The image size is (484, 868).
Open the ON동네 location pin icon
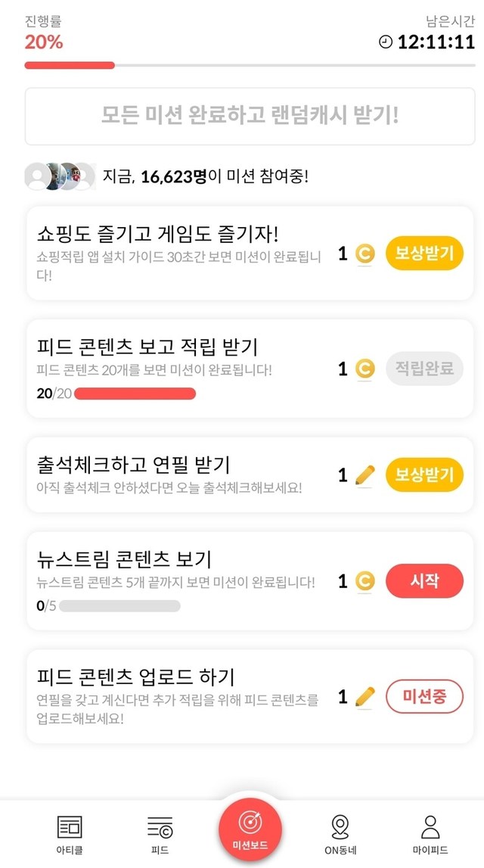pos(340,826)
